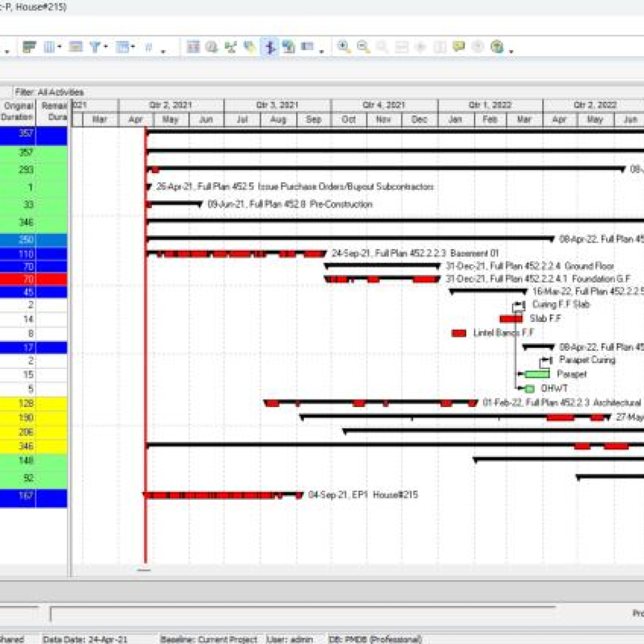The height and width of the screenshot is (644, 644).
Task: Open dropdown arrow next to Columns icon
Action: (60, 48)
